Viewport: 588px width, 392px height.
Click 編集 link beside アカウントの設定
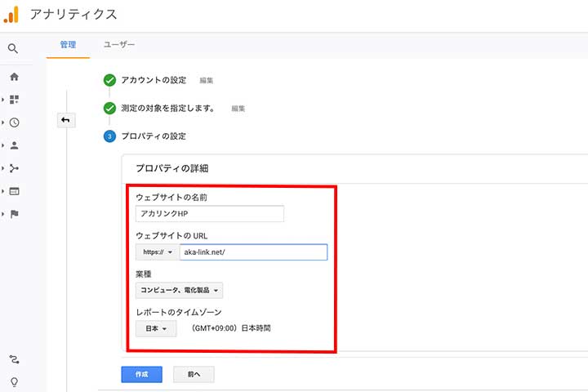pos(207,80)
